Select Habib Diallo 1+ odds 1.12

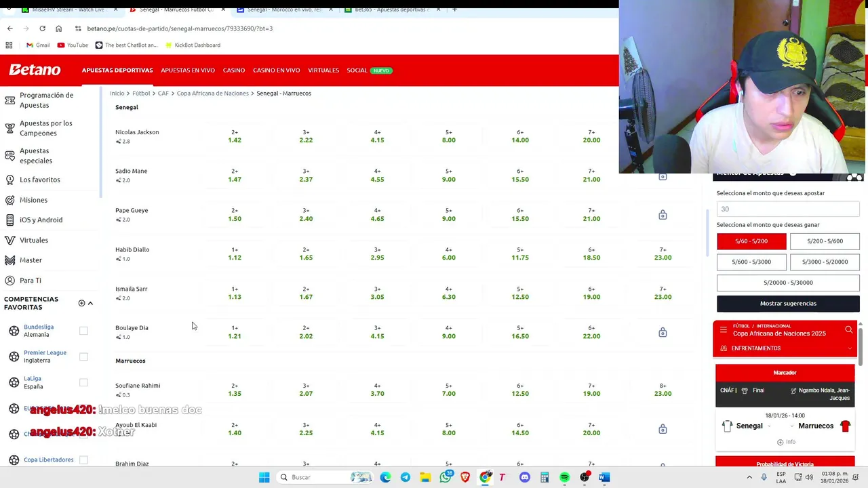pos(235,253)
